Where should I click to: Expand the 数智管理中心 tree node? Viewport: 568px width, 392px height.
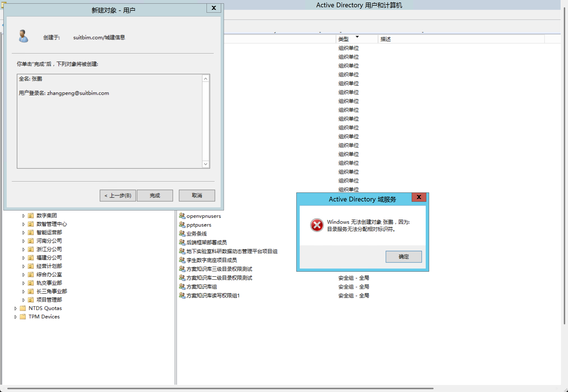coord(24,224)
